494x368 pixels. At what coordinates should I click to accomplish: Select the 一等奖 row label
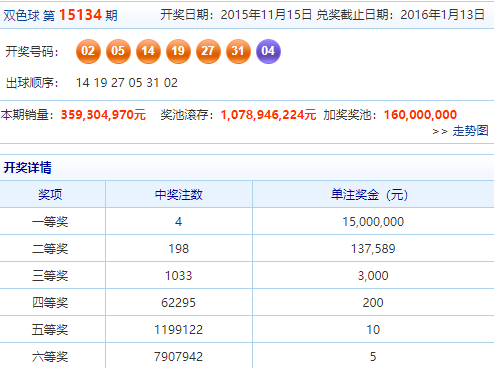(50, 222)
